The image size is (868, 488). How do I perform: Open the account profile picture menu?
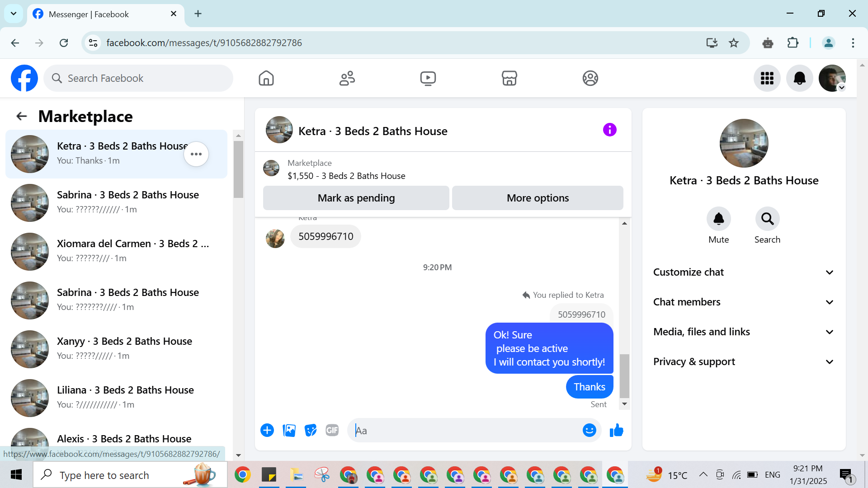click(832, 78)
